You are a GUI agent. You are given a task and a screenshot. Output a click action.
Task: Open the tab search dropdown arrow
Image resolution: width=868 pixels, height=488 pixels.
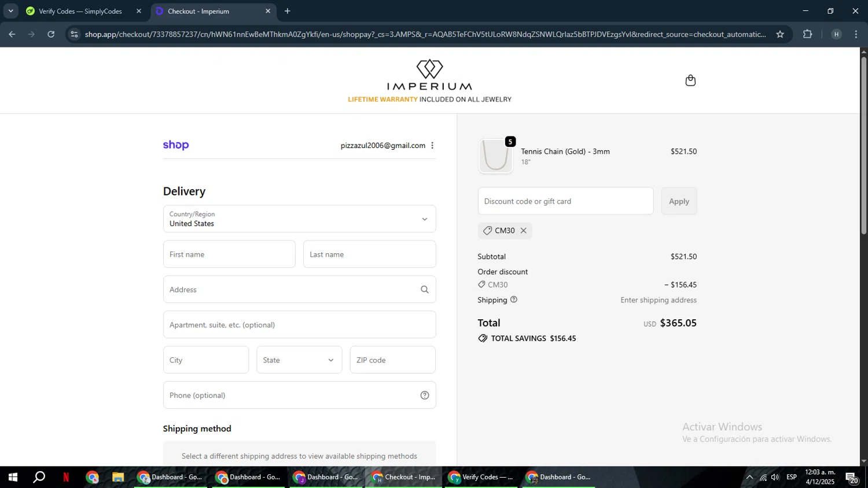(10, 11)
